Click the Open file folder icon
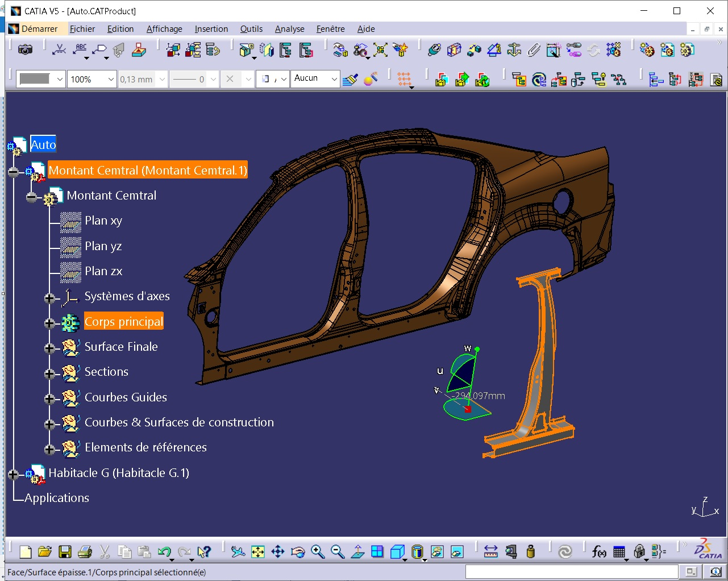This screenshot has width=728, height=581. pos(45,551)
